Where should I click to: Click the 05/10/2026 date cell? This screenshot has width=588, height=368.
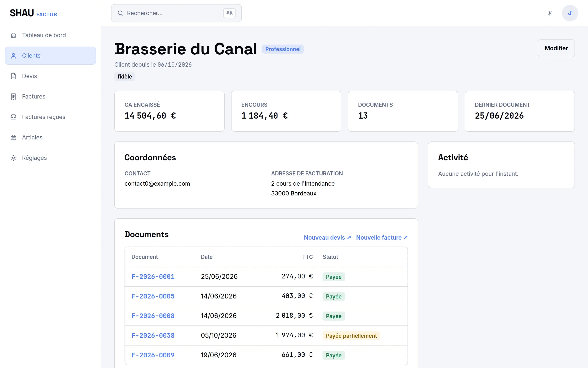[218, 336]
